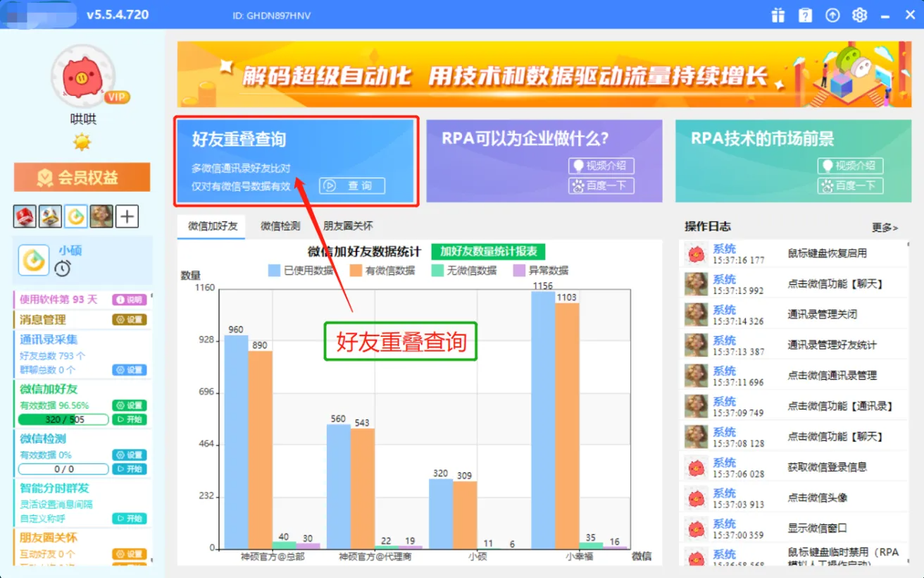Click the RPA技术的市场前景 card title
The height and width of the screenshot is (578, 924).
[x=762, y=138]
